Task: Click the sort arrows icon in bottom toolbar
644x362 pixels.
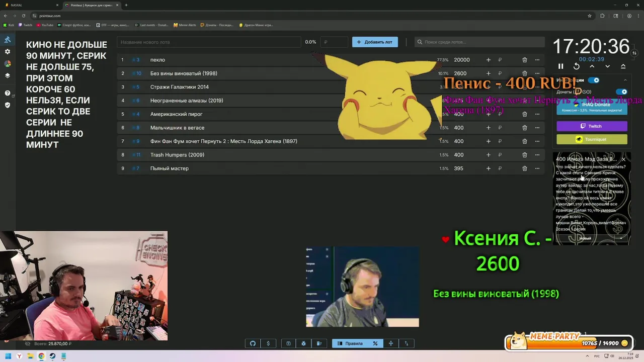Action: coord(407,343)
